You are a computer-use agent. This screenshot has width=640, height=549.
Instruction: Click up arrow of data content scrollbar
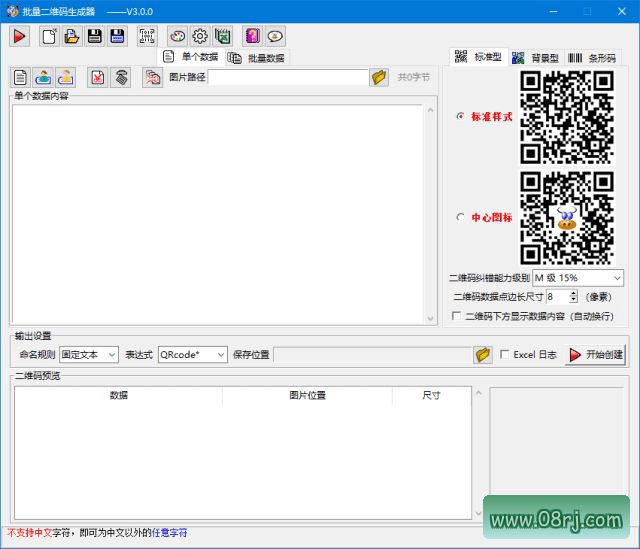tap(430, 110)
